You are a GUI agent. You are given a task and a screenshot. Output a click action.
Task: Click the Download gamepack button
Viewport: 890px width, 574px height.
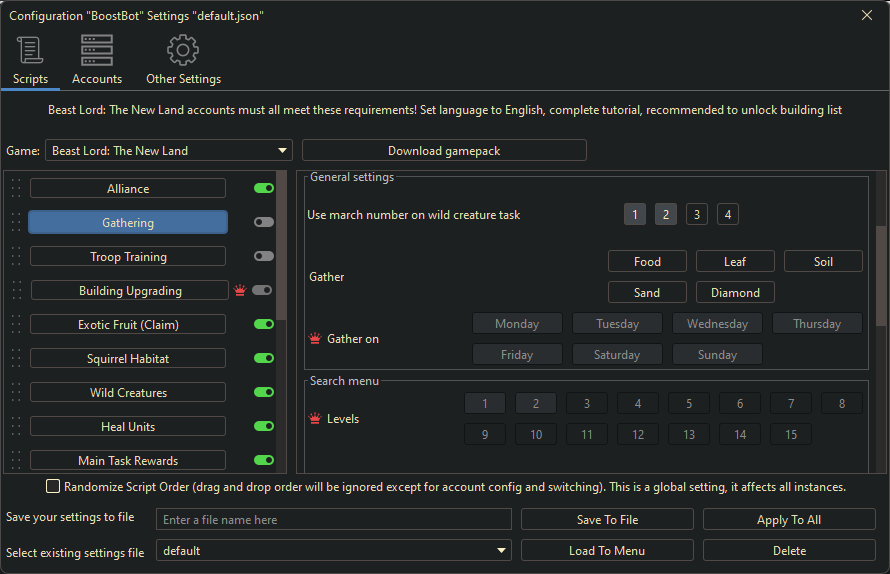(x=444, y=150)
